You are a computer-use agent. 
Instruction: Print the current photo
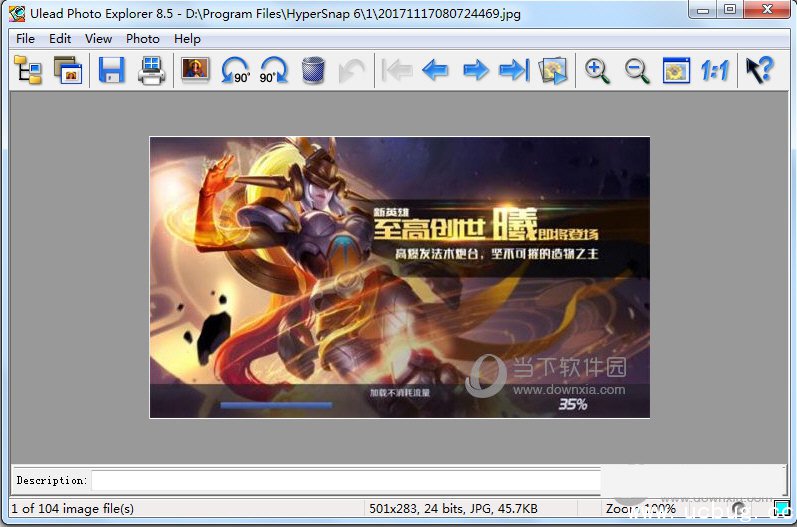click(x=151, y=71)
